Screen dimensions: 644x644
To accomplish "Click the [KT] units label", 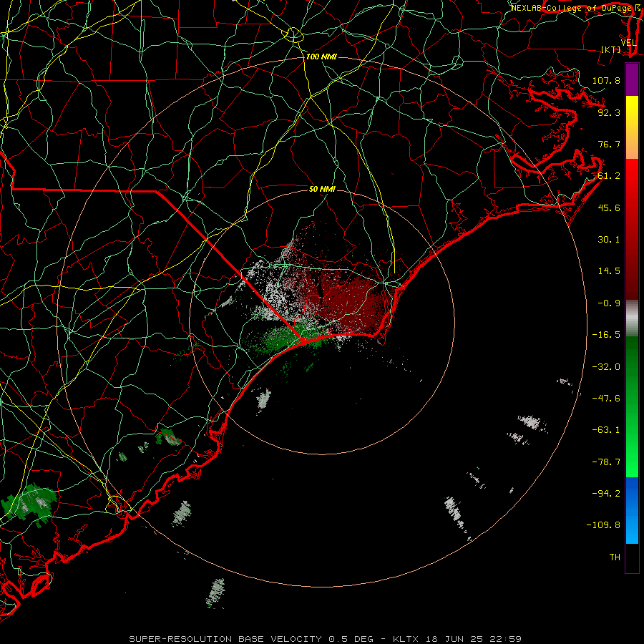I will [611, 49].
